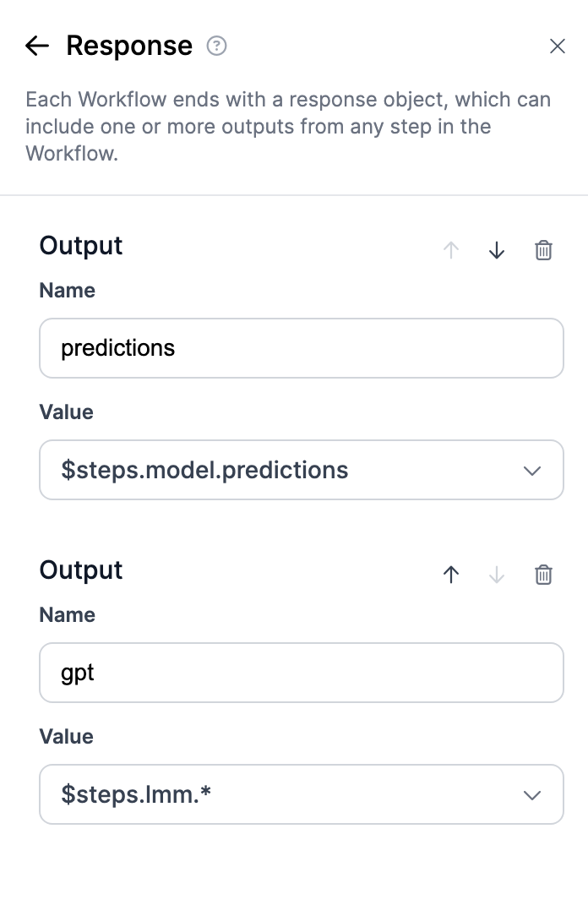Click the greyed-out down arrow for gpt output
This screenshot has width=588, height=916.
point(497,575)
